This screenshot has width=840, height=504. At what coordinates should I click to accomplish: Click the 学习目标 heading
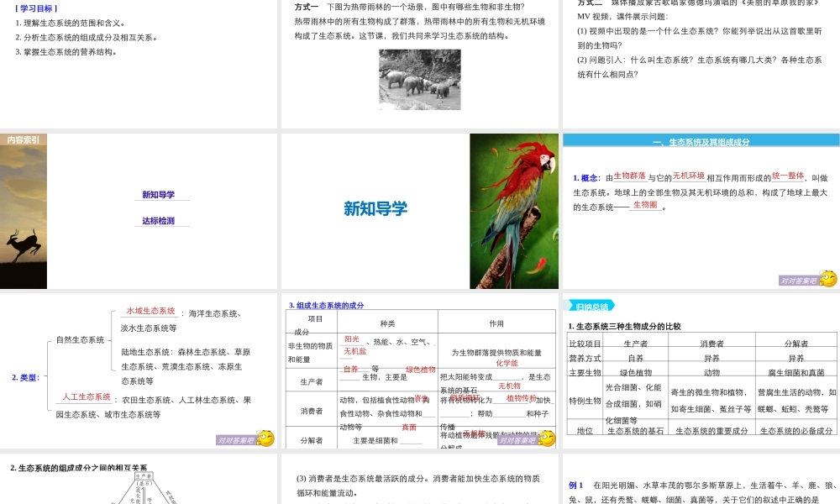point(36,8)
